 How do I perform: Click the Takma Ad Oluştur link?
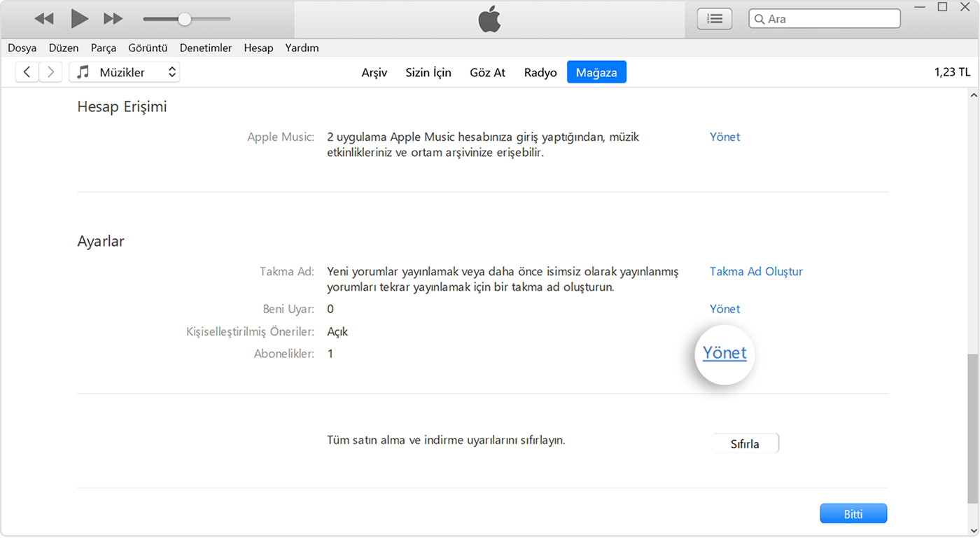coord(756,271)
